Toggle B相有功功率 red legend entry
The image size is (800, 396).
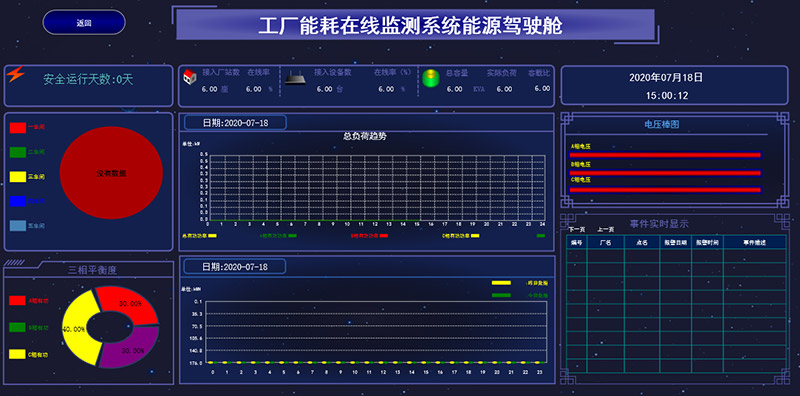tap(369, 236)
